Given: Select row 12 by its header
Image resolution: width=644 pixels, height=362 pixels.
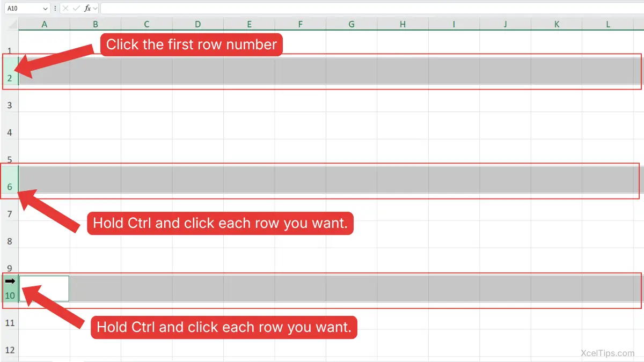Looking at the screenshot, I should pyautogui.click(x=10, y=350).
